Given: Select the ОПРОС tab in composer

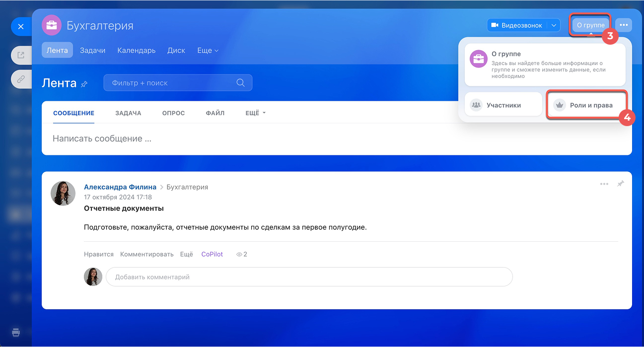Looking at the screenshot, I should pos(173,113).
